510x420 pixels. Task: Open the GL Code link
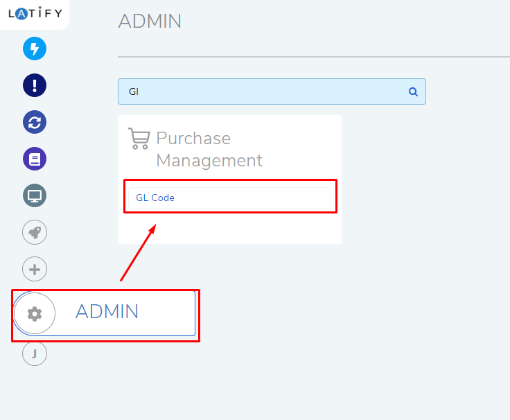(155, 198)
